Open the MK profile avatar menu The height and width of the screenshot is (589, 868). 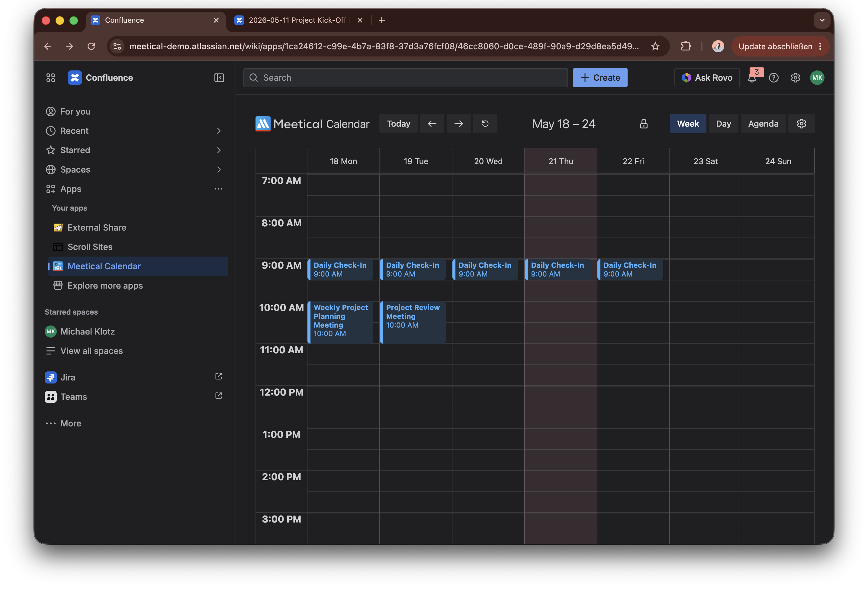[x=817, y=78]
